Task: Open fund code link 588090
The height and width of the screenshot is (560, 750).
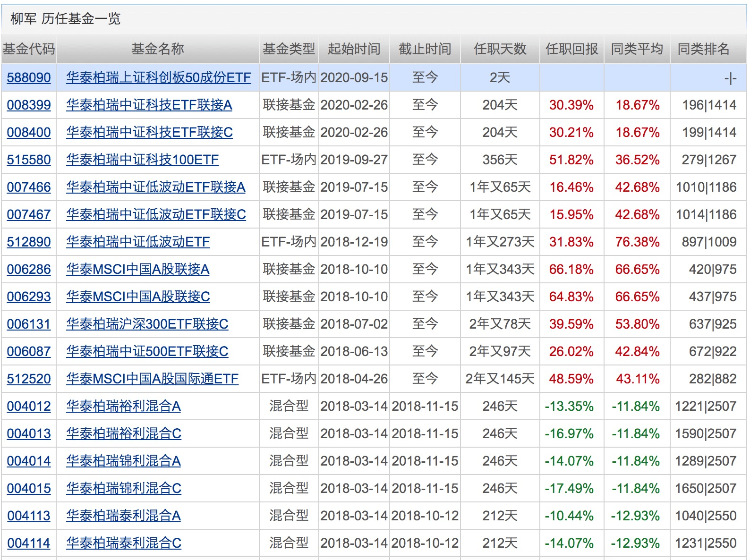Action: point(29,77)
